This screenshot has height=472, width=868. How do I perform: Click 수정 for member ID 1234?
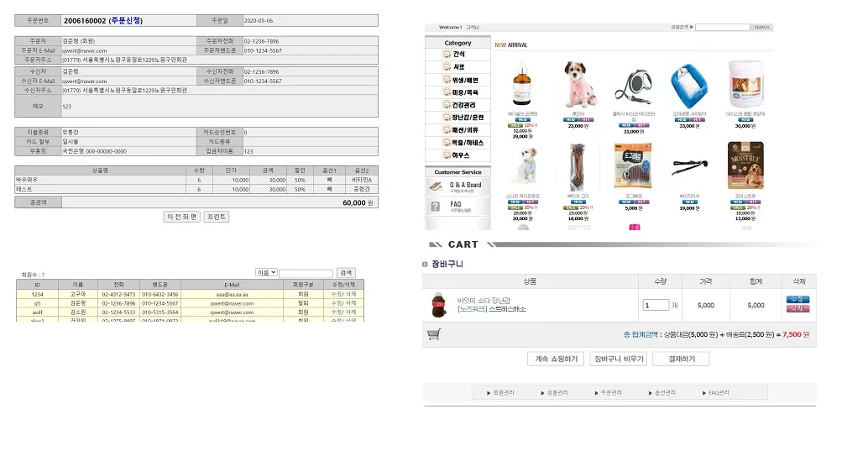coord(337,294)
